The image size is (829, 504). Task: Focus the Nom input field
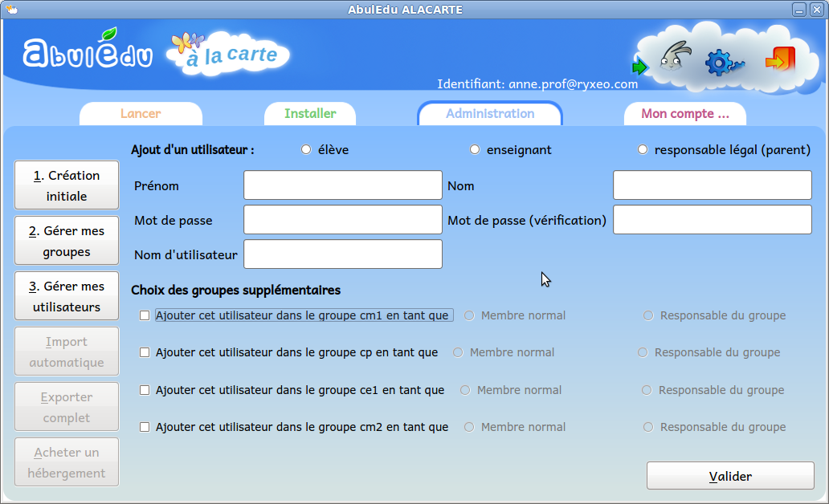click(x=713, y=185)
